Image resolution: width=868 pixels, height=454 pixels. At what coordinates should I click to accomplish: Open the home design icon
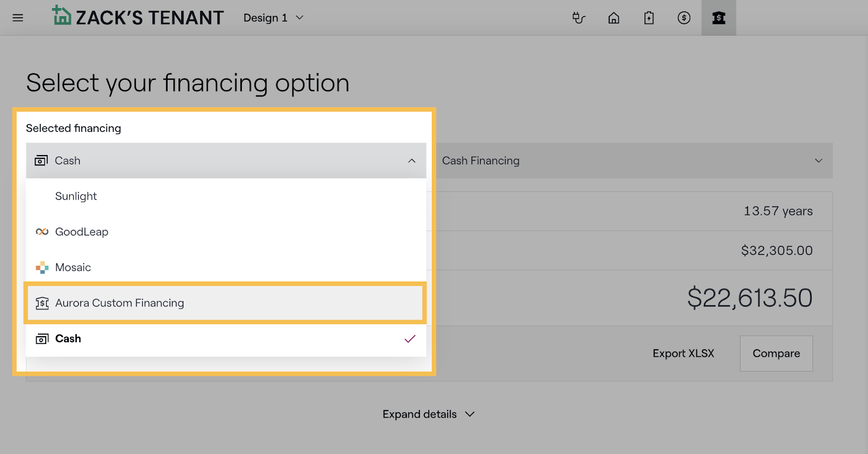click(x=614, y=18)
